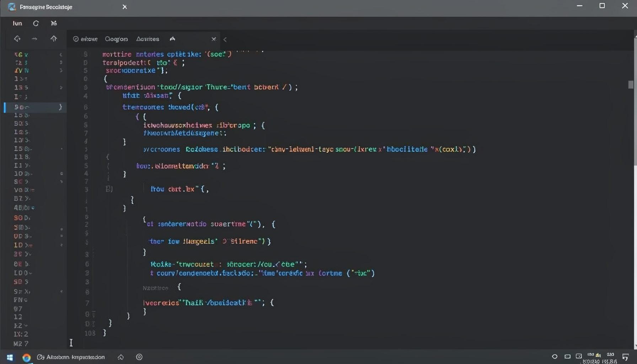The height and width of the screenshot is (364, 637).
Task: Select sidebar row 15 0
Action: click(x=23, y=149)
